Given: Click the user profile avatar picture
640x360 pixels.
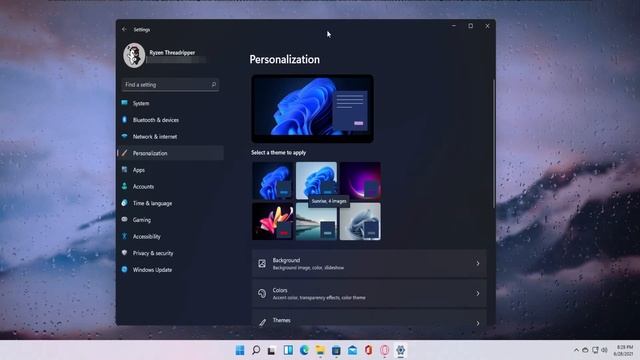Looking at the screenshot, I should tap(134, 55).
